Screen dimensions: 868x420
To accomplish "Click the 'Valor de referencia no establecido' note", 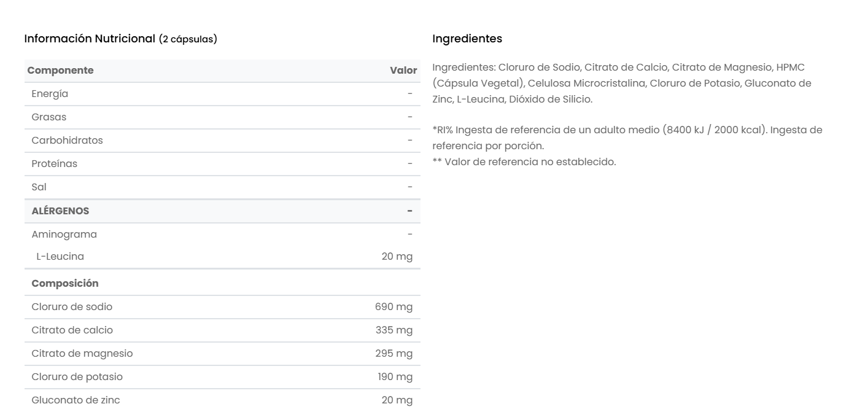I will [524, 162].
